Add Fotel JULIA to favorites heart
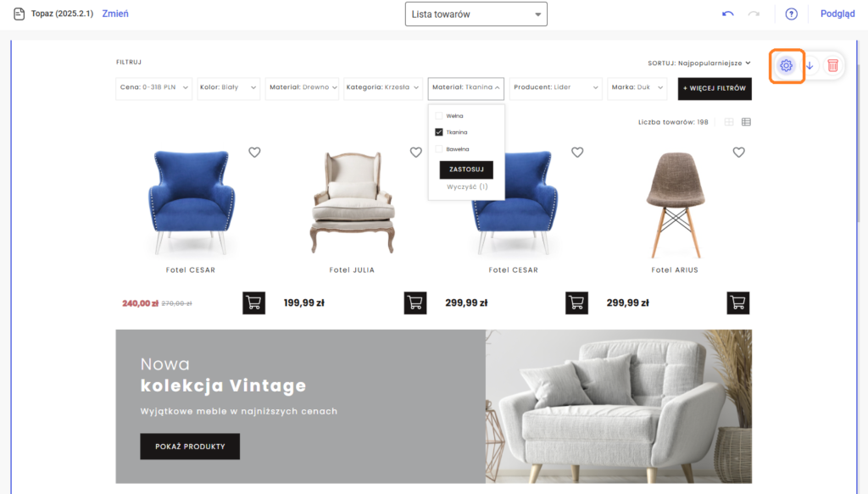 pyautogui.click(x=415, y=153)
